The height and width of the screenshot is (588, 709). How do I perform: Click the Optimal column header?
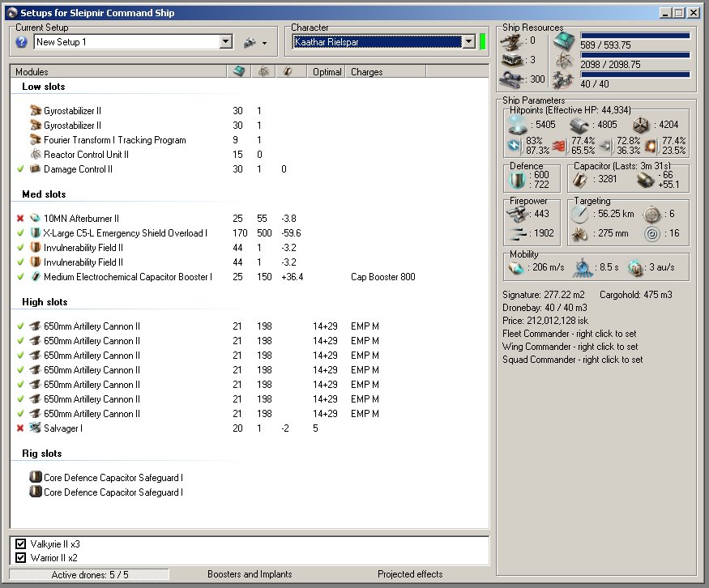(327, 72)
